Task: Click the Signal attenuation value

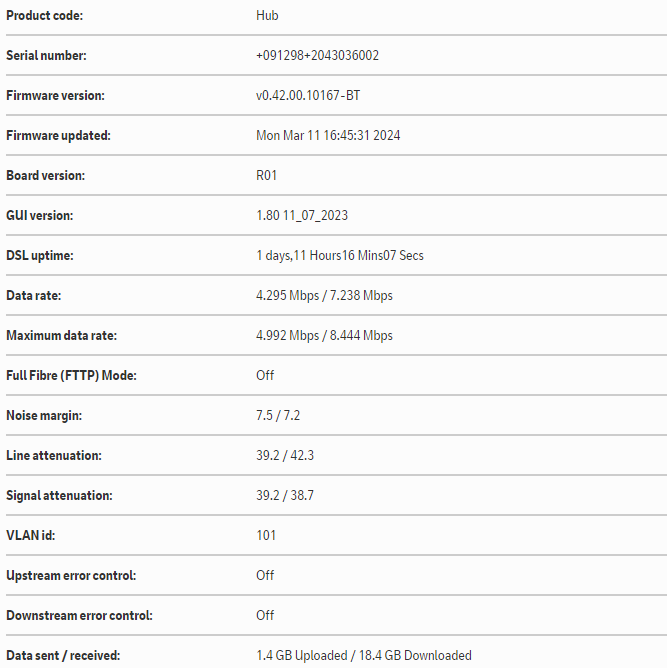Action: (284, 496)
